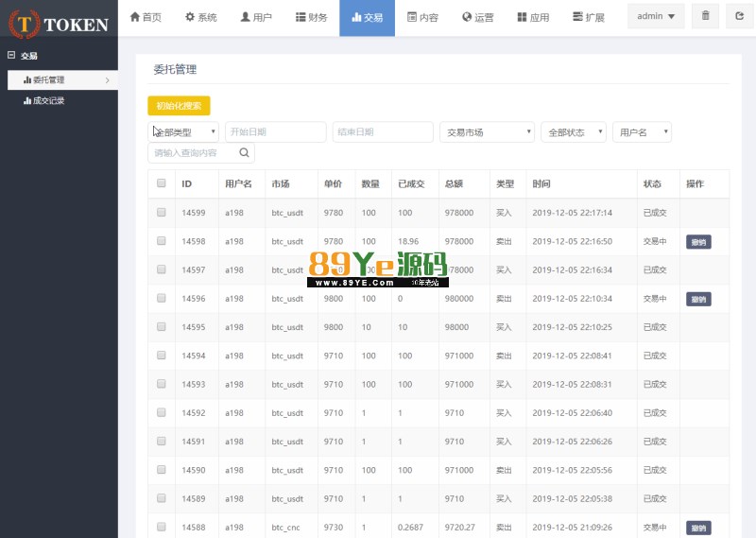The width and height of the screenshot is (756, 538).
Task: Click 撤销 button for order 14588
Action: (698, 528)
